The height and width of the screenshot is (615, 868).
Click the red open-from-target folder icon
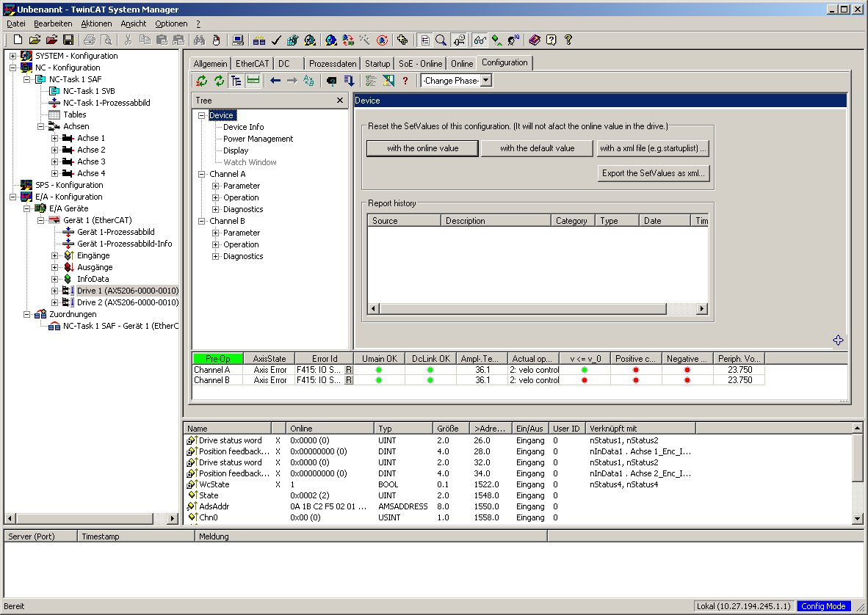point(51,40)
